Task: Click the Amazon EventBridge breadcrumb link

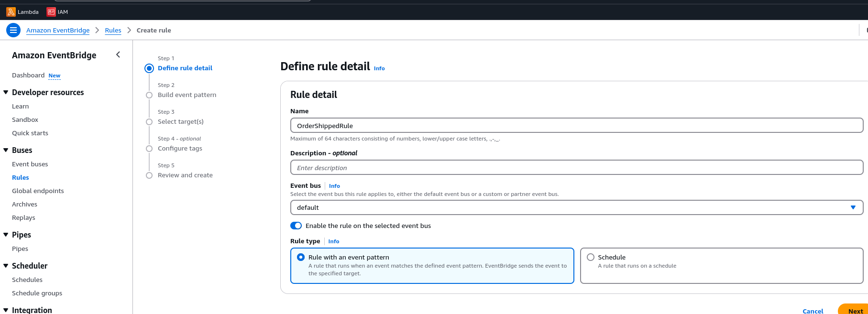Action: coord(58,30)
